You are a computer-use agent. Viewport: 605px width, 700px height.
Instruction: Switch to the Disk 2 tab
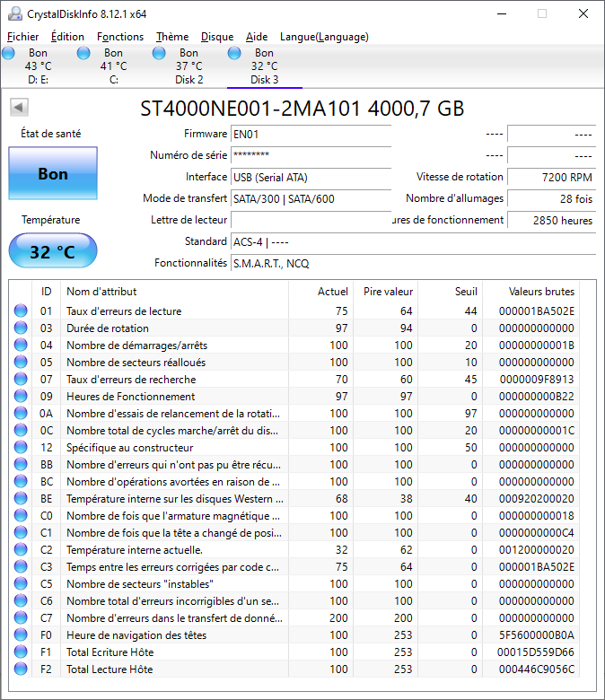189,66
